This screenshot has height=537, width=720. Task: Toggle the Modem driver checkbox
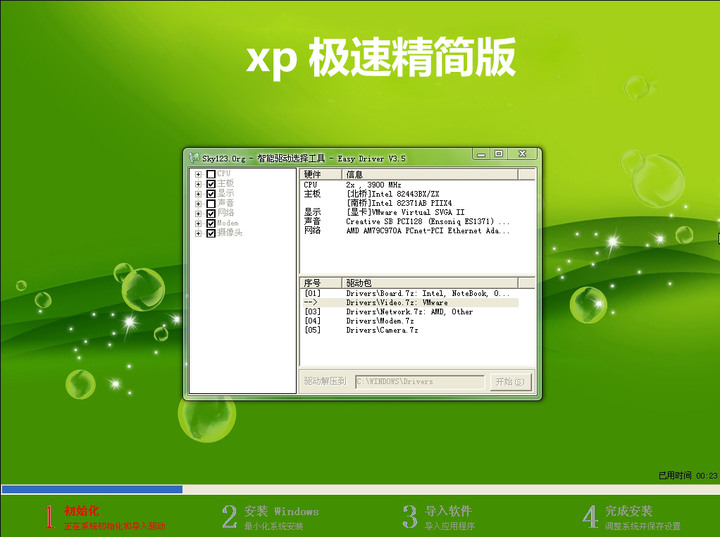coord(211,223)
